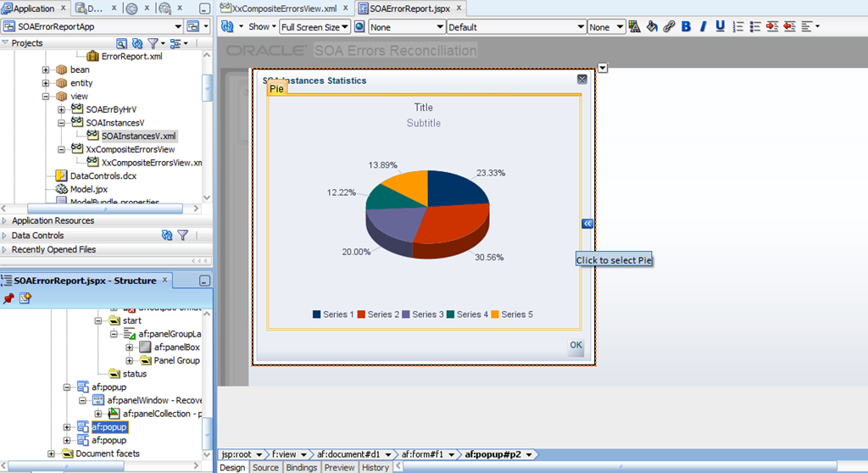Click the Refresh icon in Projects panel
This screenshot has width=868, height=473.
(137, 43)
